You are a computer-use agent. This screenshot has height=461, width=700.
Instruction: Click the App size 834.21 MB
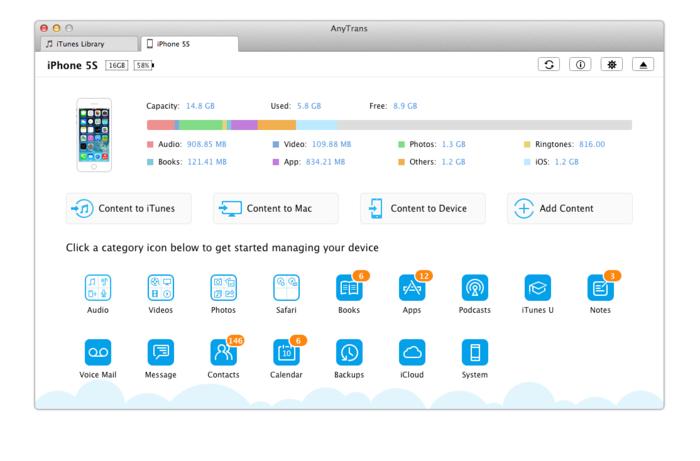[325, 162]
